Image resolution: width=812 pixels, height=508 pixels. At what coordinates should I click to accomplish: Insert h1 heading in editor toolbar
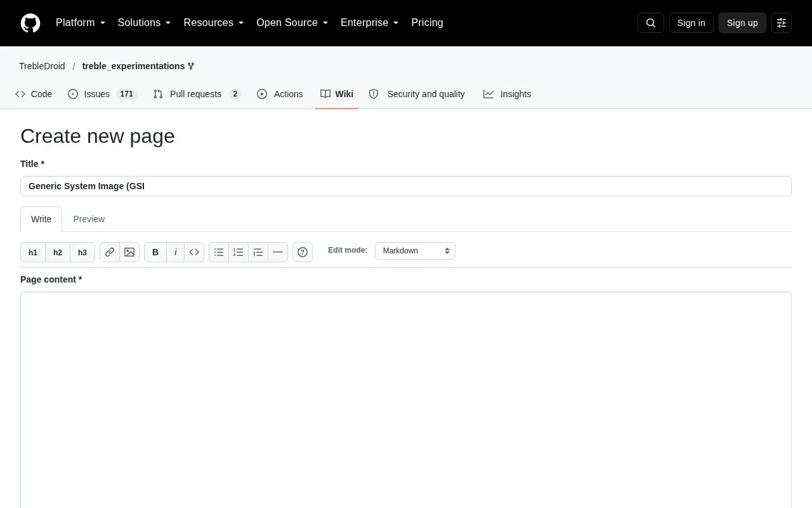click(33, 252)
